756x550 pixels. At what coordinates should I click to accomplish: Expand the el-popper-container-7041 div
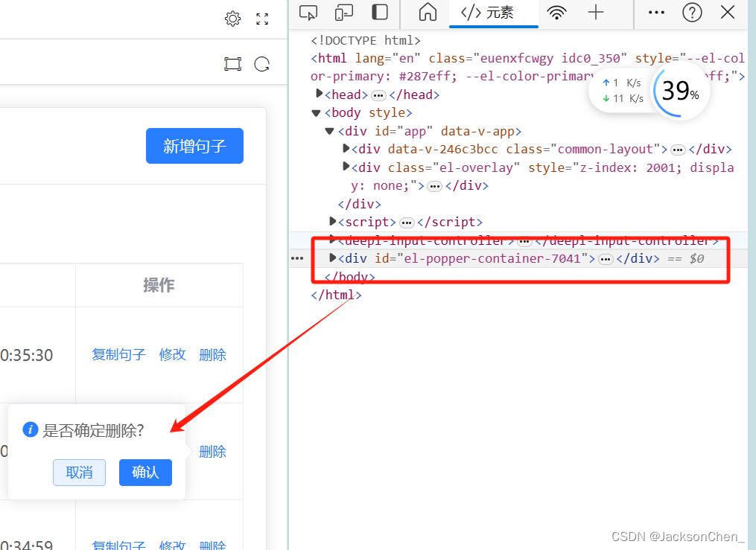pos(332,258)
